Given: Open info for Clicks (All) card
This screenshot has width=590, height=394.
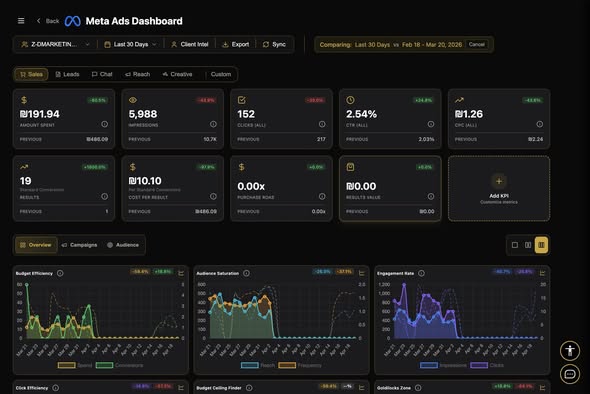Looking at the screenshot, I should coord(322,124).
